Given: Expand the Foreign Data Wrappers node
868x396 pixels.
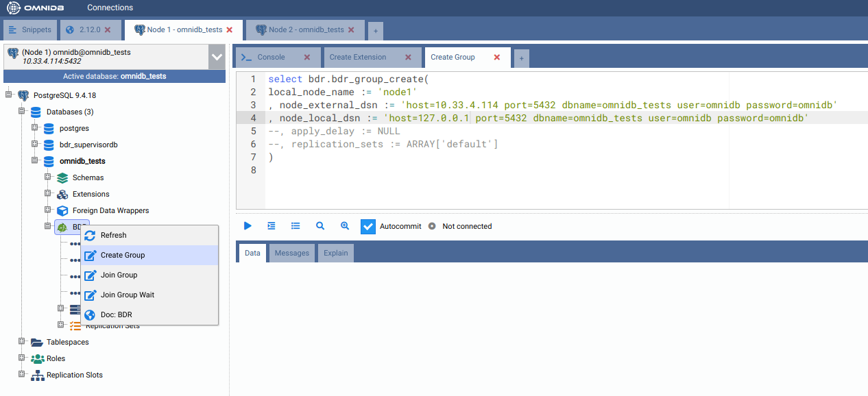Looking at the screenshot, I should coord(48,210).
